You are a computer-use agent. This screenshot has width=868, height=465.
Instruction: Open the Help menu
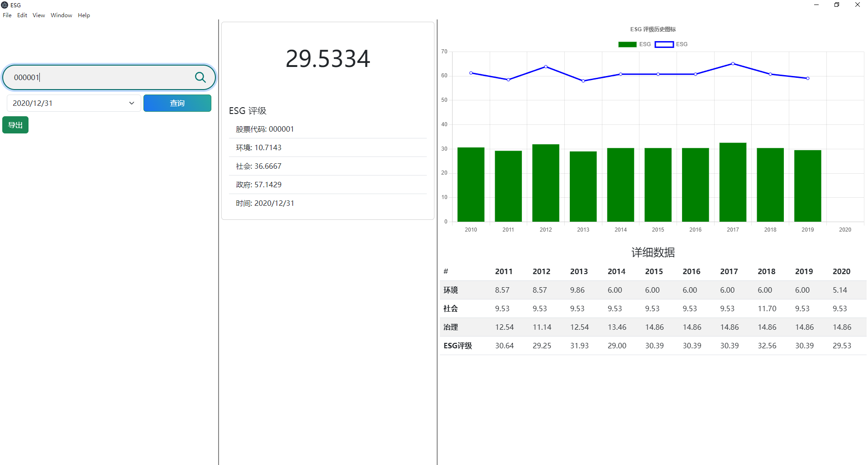coord(84,15)
